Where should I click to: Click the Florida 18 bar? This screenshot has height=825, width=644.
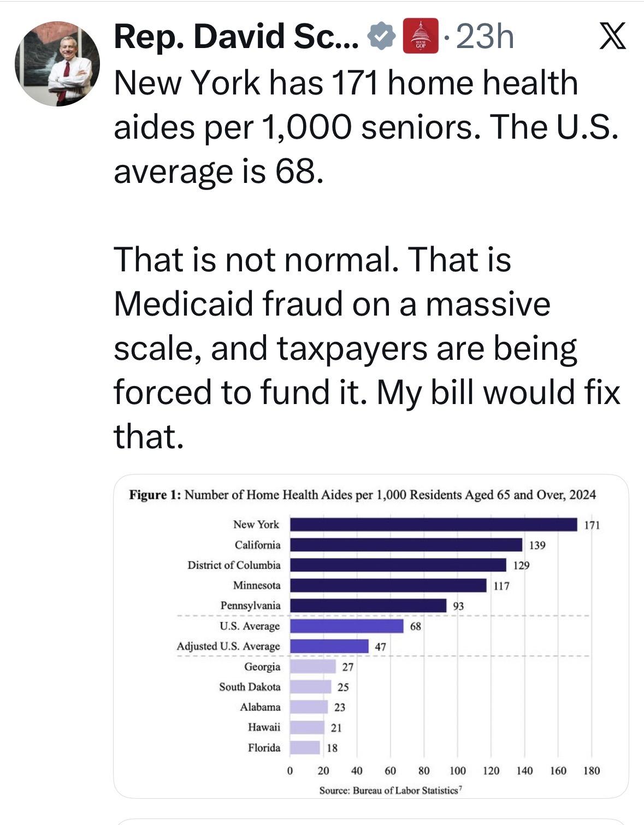305,747
